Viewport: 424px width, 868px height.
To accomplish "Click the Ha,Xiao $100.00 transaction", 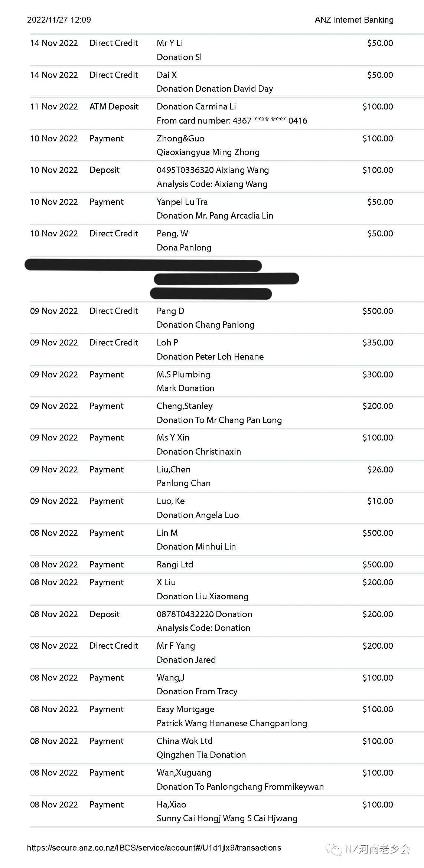I will [x=226, y=811].
